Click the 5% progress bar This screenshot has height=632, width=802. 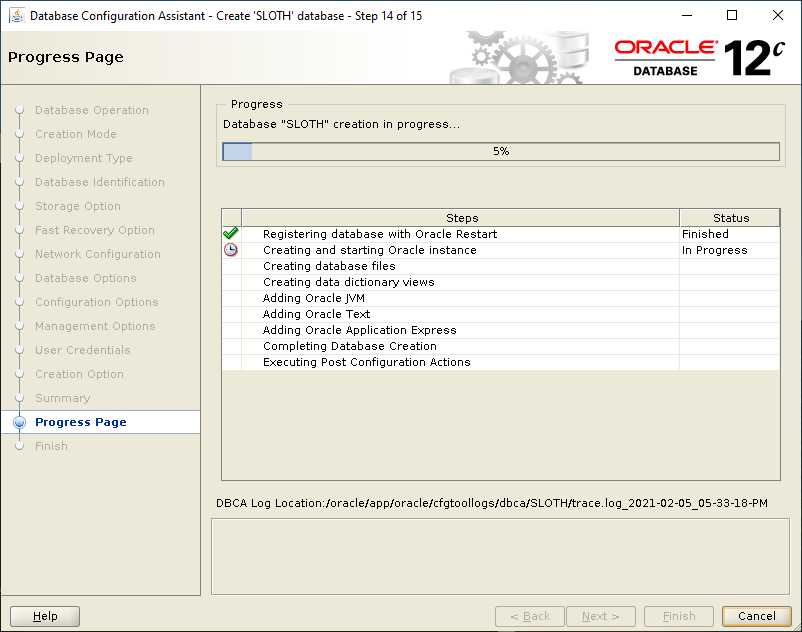click(501, 151)
